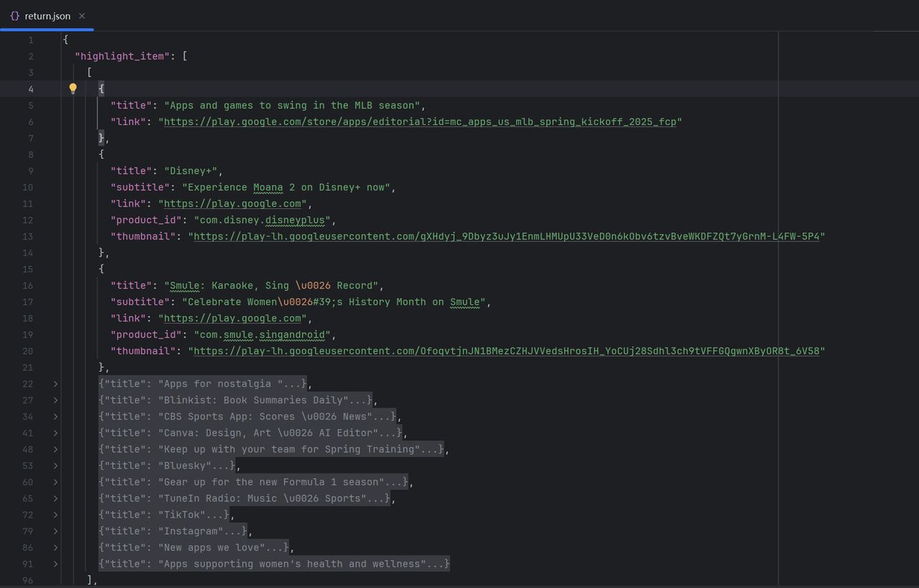Click the "Apps and games to swing in the MLB season" value

292,105
